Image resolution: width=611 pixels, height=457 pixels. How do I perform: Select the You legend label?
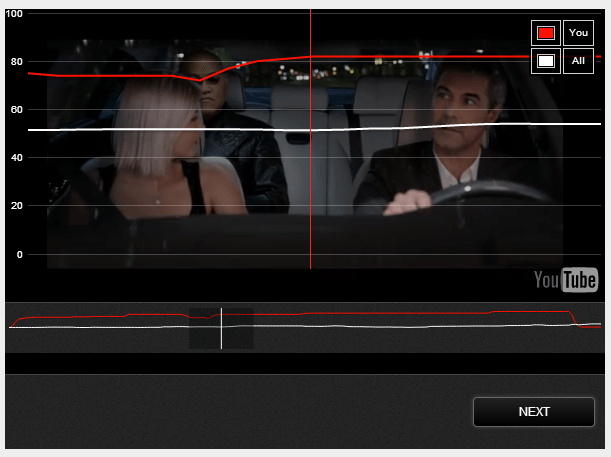point(578,33)
